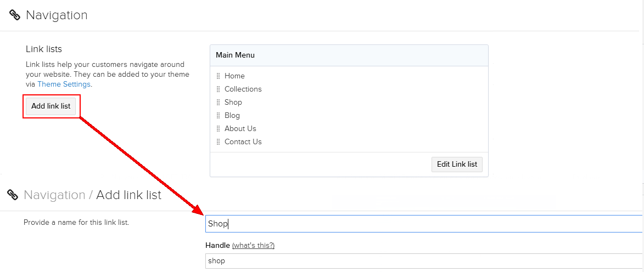Grab the drag handle next to Home
The height and width of the screenshot is (272, 644).
218,76
